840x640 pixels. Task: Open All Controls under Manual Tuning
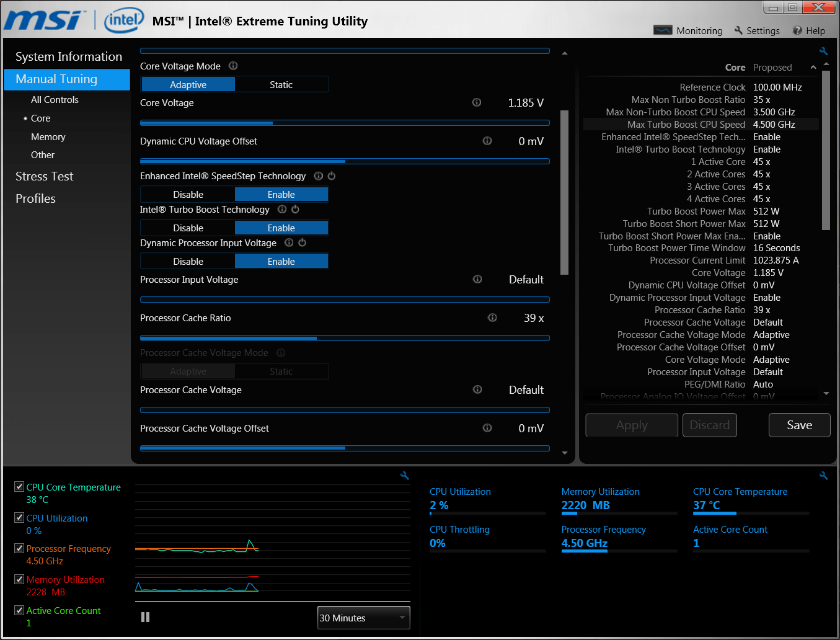[x=55, y=99]
